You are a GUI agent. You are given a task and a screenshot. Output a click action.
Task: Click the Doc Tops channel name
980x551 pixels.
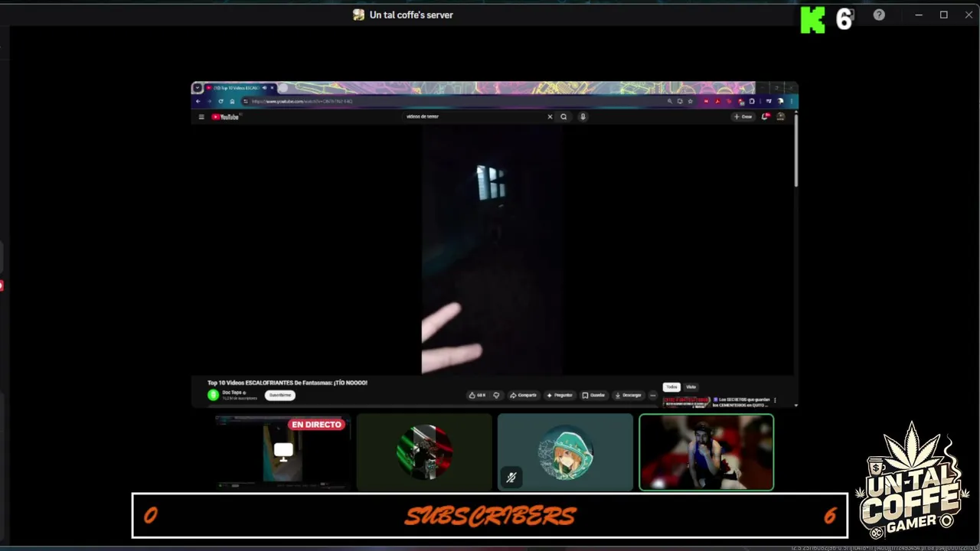point(233,393)
